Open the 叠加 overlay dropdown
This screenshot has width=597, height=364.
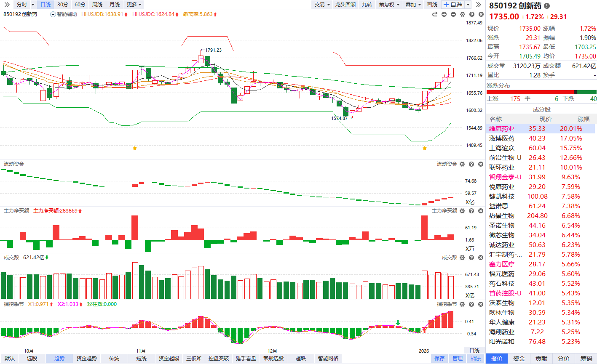tap(413, 5)
